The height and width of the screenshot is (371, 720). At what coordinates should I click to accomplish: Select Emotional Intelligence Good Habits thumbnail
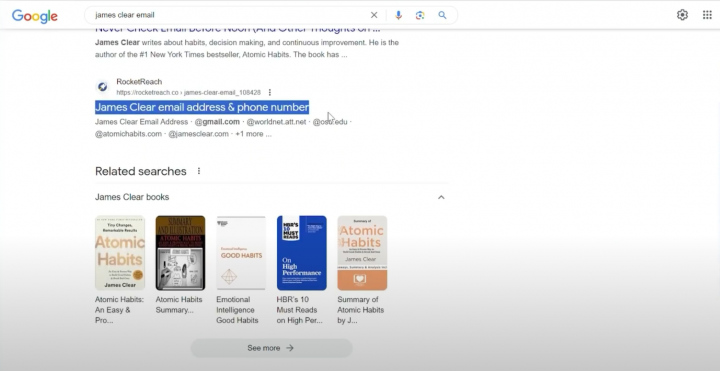pos(241,253)
